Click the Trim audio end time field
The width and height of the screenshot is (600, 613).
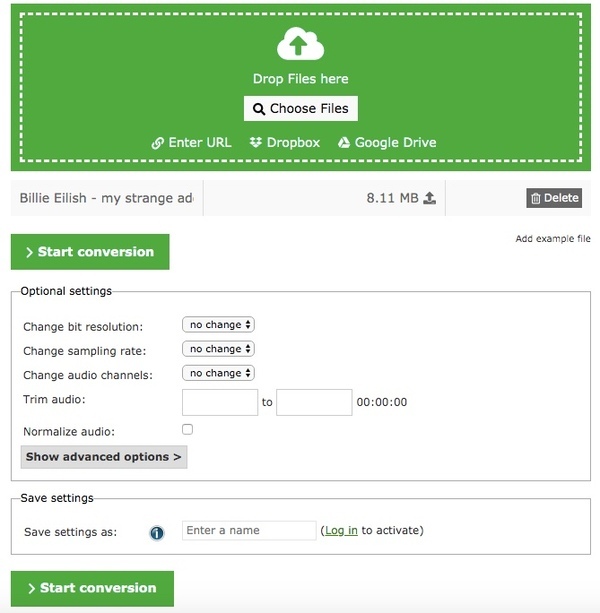314,402
